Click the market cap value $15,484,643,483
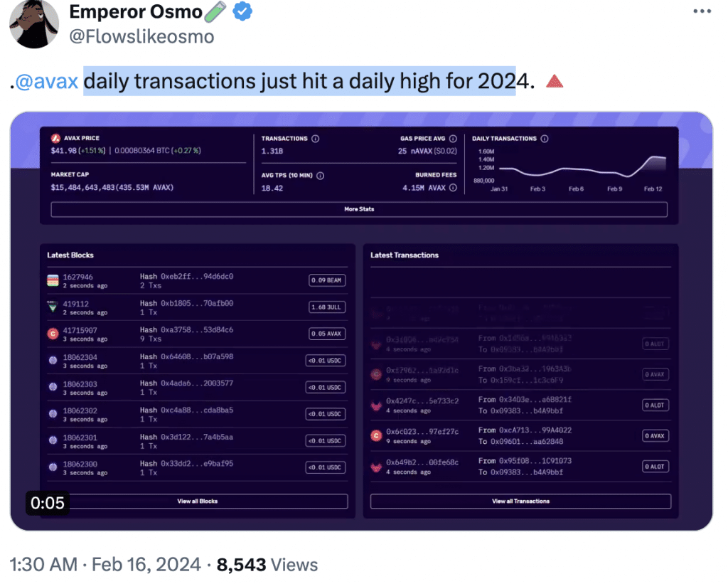The width and height of the screenshot is (728, 584). coord(82,188)
